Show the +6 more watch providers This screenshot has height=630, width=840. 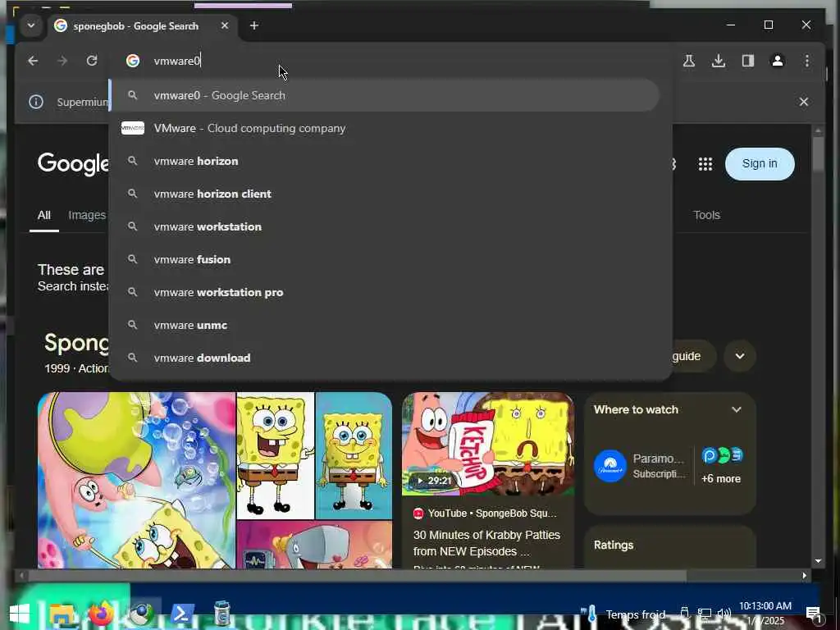pos(721,478)
